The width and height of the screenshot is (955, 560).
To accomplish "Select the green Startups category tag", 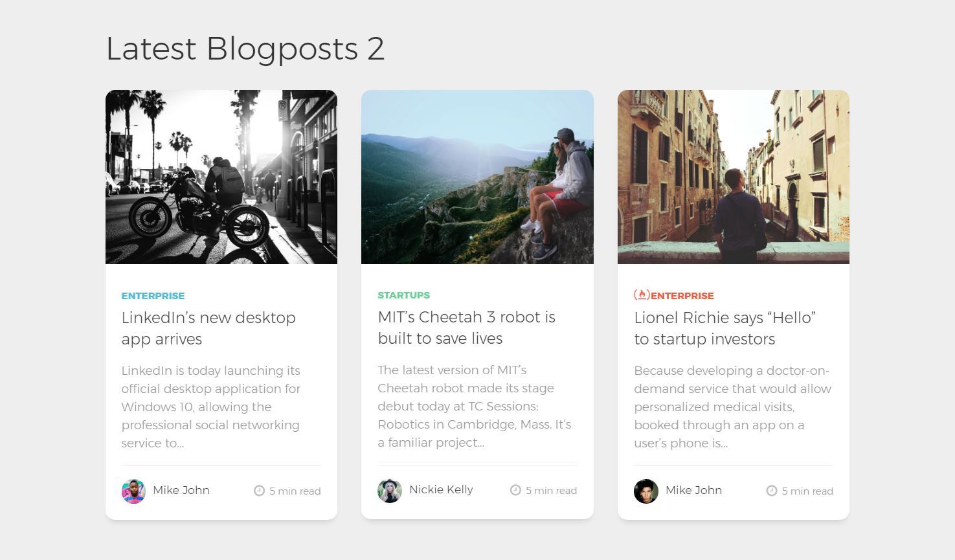I will tap(403, 295).
